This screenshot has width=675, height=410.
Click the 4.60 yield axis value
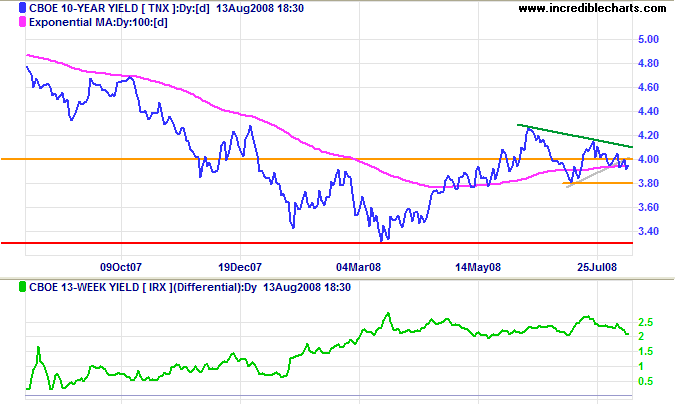coord(648,87)
